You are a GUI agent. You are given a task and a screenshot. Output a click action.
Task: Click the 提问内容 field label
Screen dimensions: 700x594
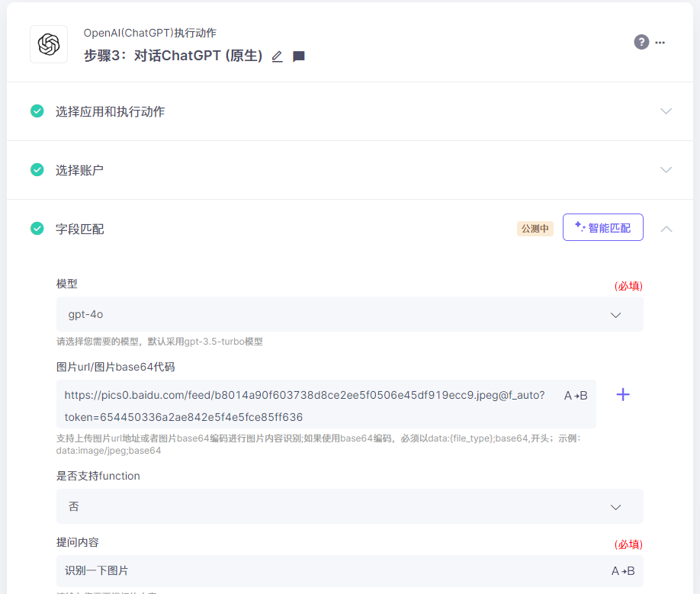78,542
